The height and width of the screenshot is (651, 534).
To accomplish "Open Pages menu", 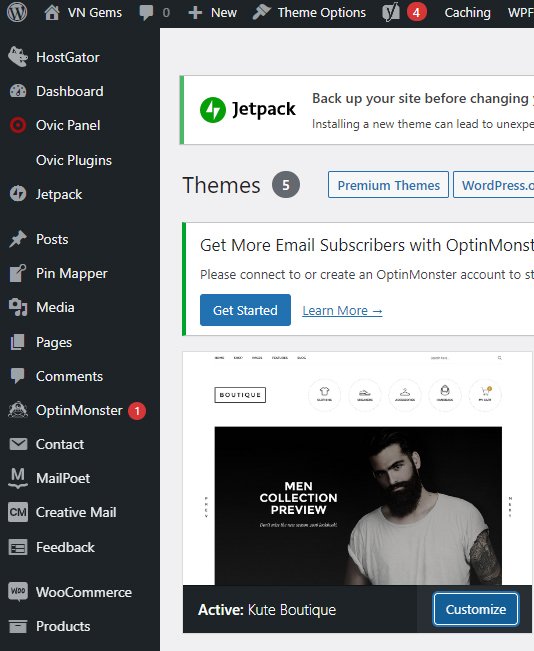I will (54, 342).
